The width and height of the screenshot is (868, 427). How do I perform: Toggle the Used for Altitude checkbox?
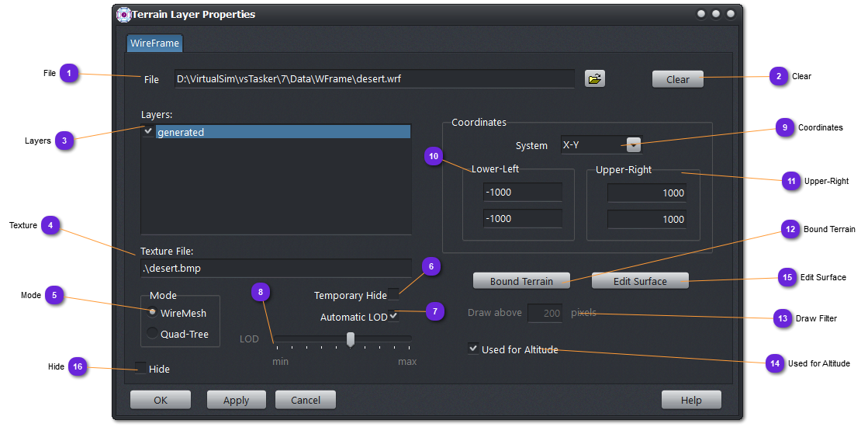[x=473, y=349]
